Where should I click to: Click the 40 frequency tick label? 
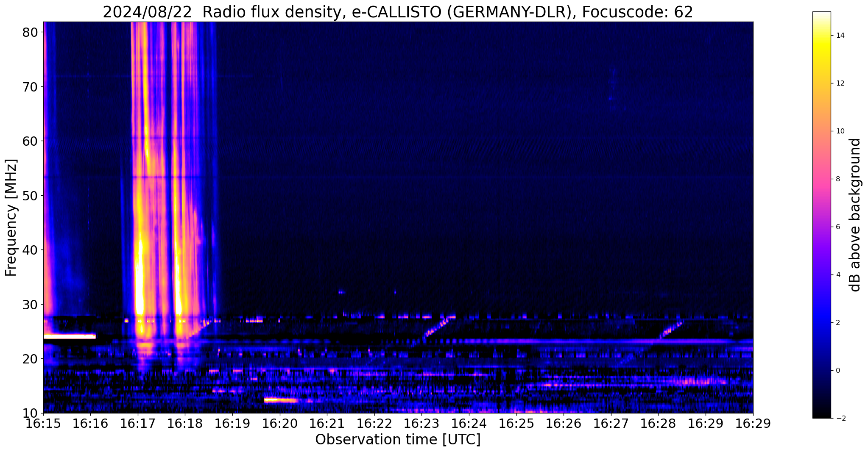pyautogui.click(x=31, y=250)
